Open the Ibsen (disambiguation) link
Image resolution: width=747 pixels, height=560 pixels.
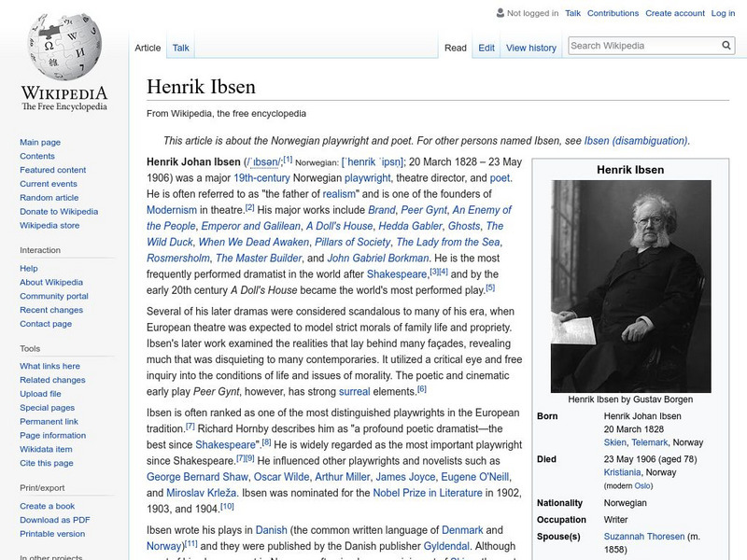[x=633, y=140]
